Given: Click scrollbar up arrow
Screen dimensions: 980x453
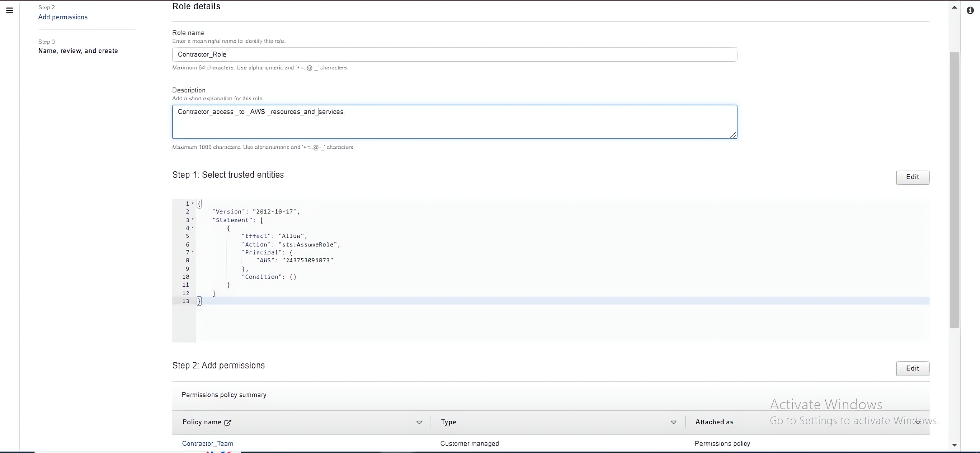Looking at the screenshot, I should [954, 7].
